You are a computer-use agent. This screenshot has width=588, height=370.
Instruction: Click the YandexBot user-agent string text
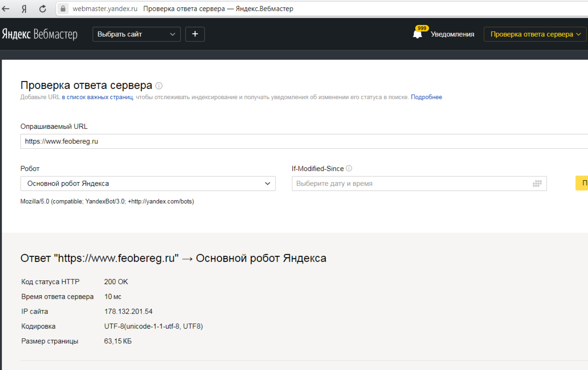click(x=107, y=202)
